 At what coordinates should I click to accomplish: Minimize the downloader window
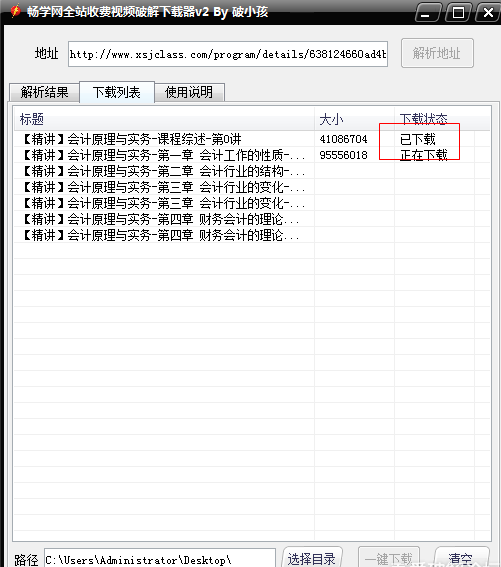pos(428,13)
